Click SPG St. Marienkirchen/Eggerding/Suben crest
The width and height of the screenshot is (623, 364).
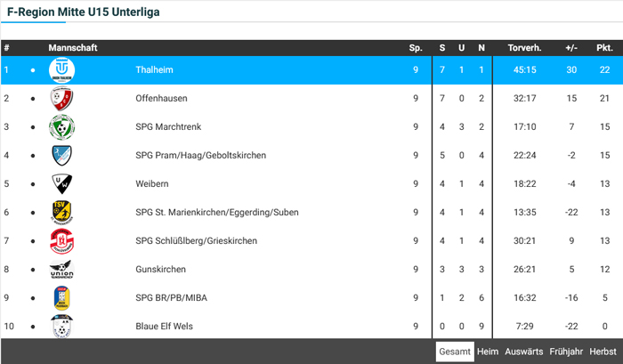[61, 212]
